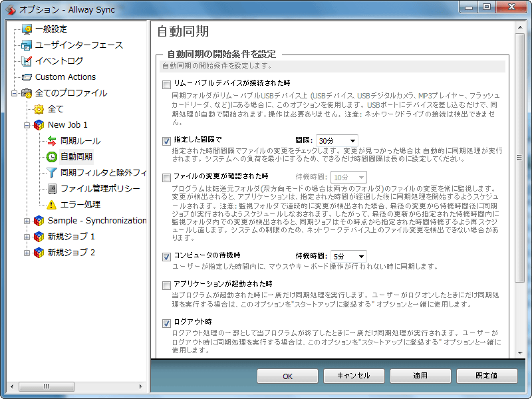Click the 新規ジョブ 1 label
Screen dimensions: 532x399
(x=71, y=237)
